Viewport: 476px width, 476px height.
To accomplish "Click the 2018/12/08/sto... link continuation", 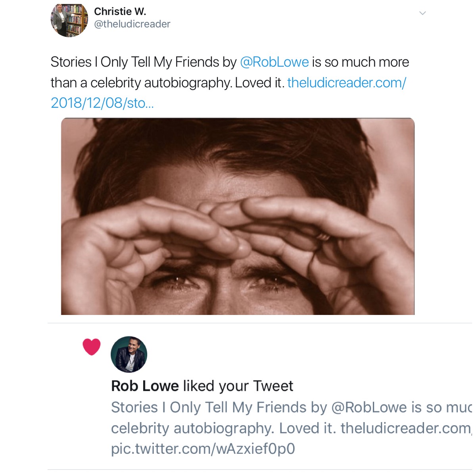I will pyautogui.click(x=102, y=103).
